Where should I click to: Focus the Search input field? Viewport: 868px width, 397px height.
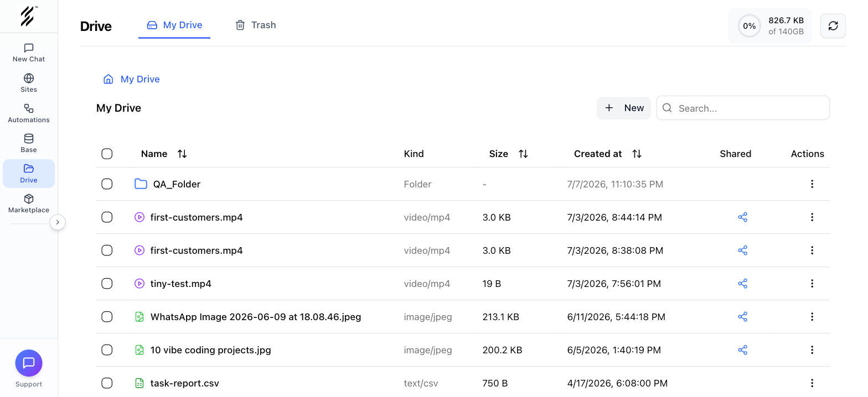coord(743,108)
